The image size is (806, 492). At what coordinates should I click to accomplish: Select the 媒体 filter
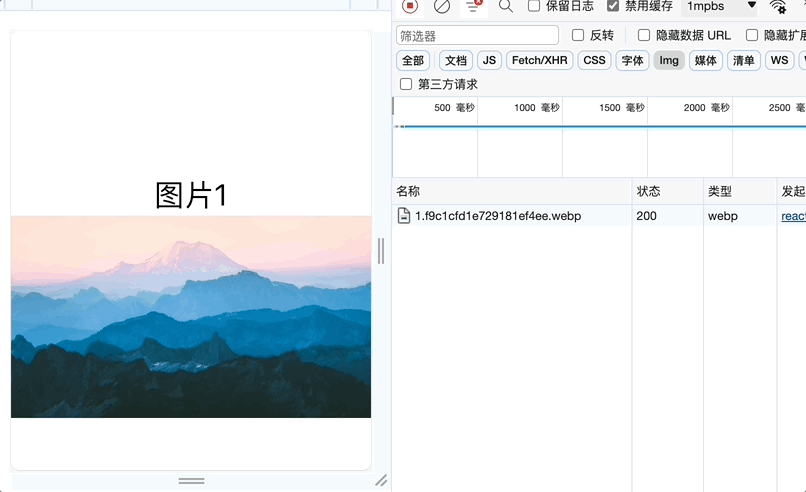pos(705,61)
